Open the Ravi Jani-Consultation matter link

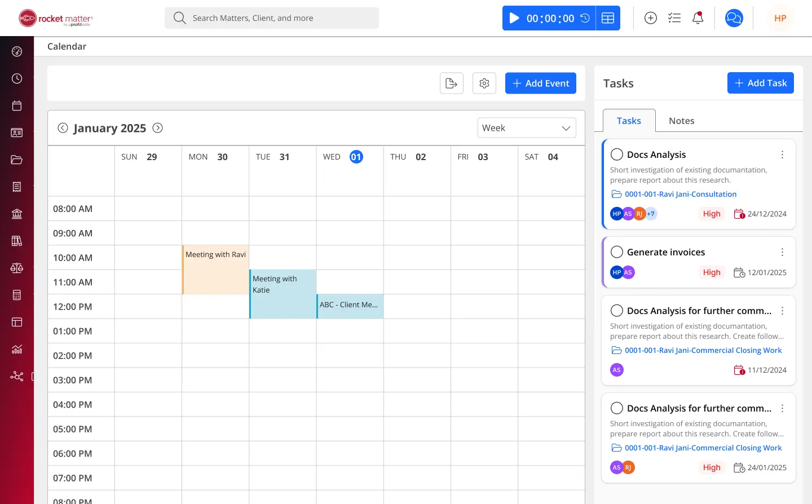tap(680, 194)
